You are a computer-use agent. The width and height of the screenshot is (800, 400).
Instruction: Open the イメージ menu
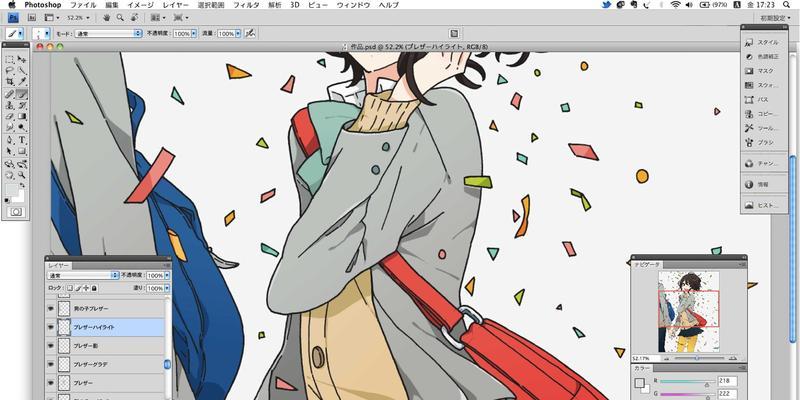click(140, 5)
